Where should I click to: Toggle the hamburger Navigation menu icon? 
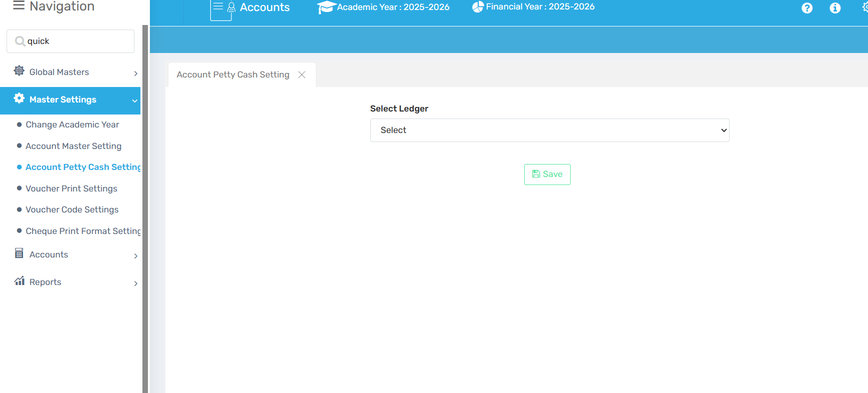pos(18,5)
